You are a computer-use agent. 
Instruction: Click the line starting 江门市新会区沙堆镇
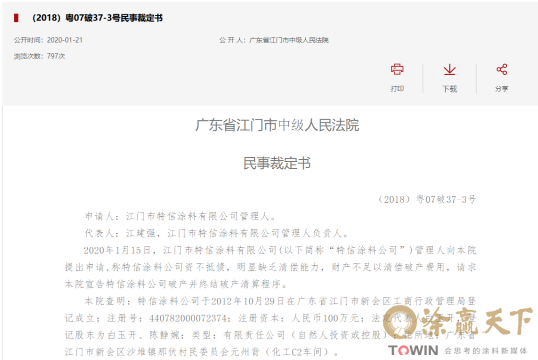(x=202, y=352)
